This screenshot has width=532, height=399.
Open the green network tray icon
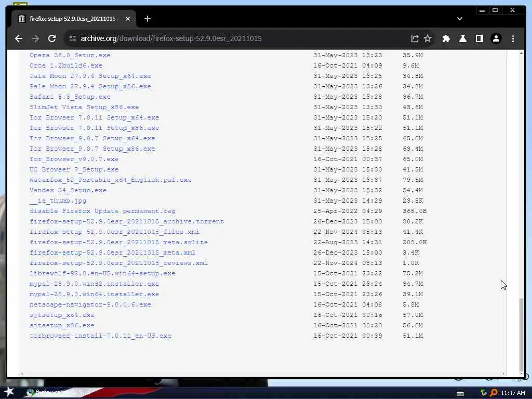(x=484, y=393)
